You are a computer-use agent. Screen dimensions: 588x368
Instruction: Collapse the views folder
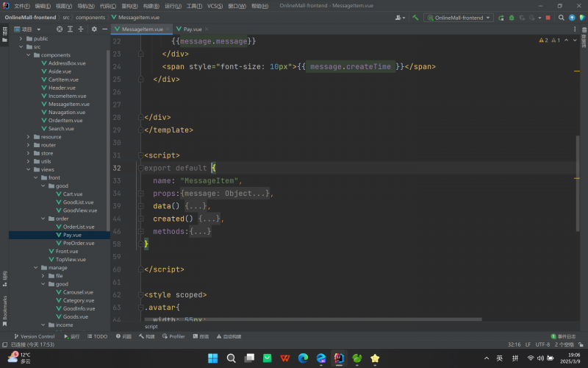coord(29,169)
